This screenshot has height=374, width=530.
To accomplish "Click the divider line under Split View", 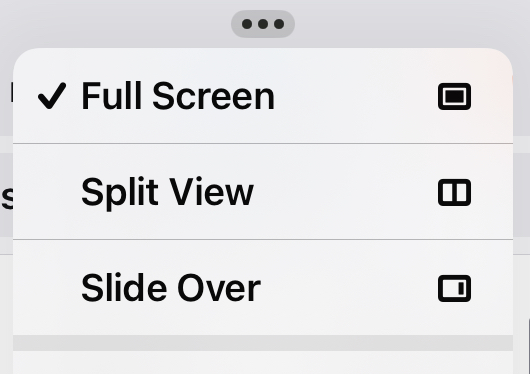I will point(263,239).
